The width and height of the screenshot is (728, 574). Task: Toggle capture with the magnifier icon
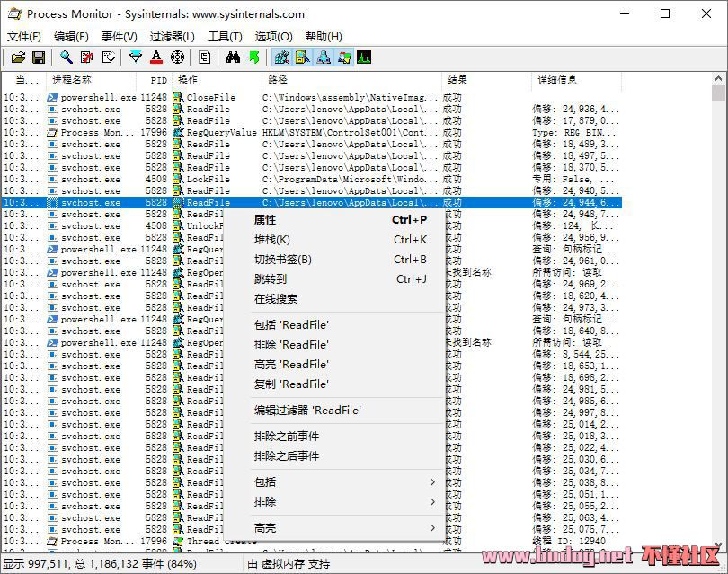(66, 57)
